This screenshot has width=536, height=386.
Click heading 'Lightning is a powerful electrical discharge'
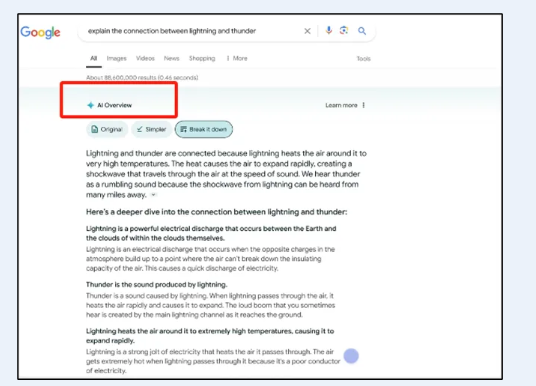tap(211, 233)
